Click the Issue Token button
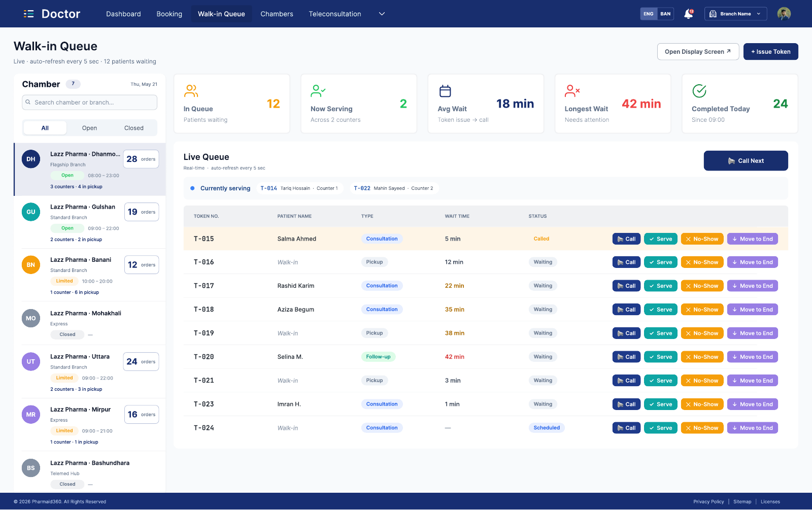Screen dimensions: 812x510 (x=770, y=52)
